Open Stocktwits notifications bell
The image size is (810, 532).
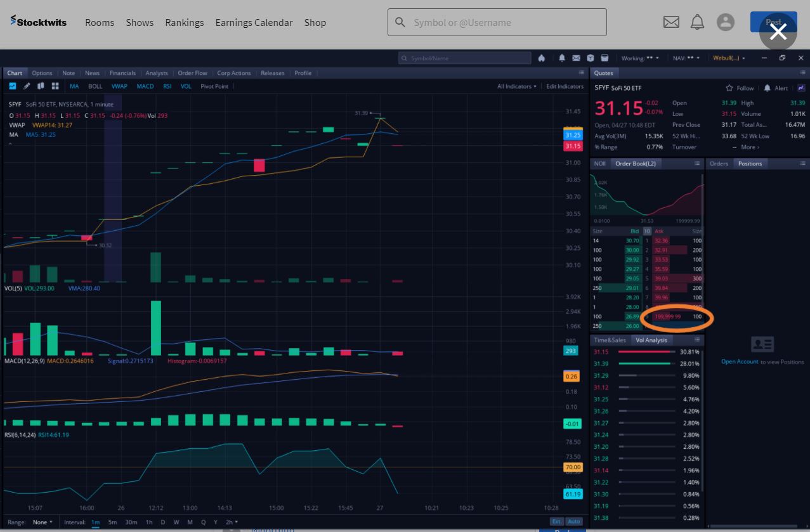(x=697, y=22)
